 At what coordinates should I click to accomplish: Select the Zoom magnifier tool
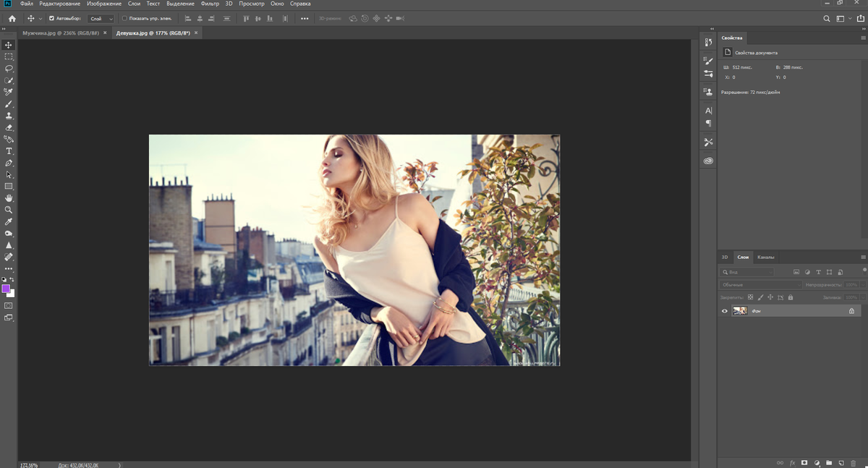point(9,210)
